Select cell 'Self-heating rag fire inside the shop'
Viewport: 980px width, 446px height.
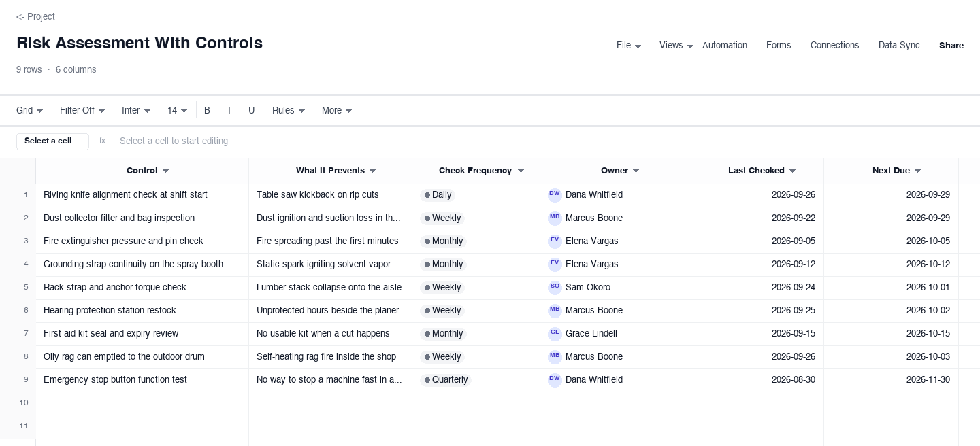pos(330,357)
